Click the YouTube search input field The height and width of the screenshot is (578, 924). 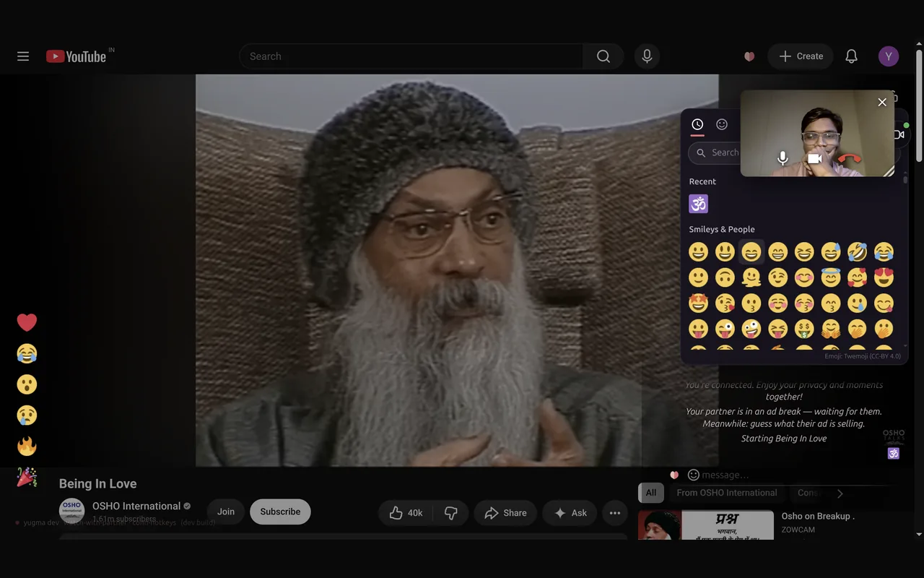point(411,56)
